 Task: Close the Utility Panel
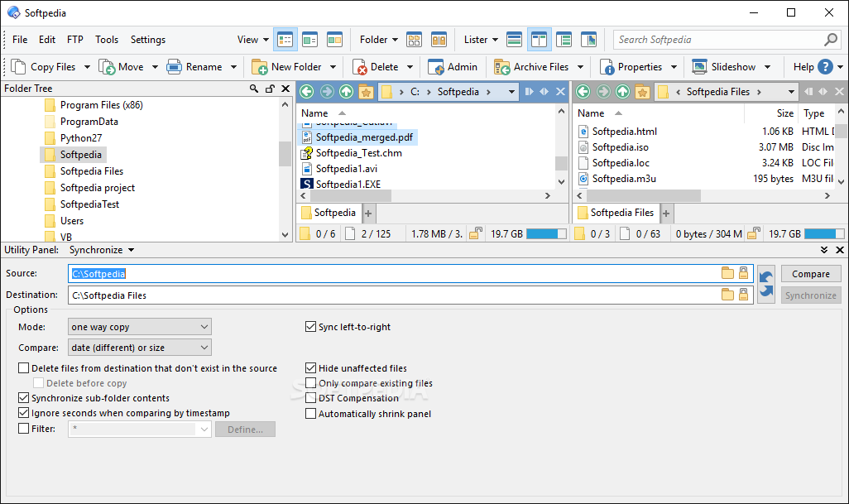point(840,250)
